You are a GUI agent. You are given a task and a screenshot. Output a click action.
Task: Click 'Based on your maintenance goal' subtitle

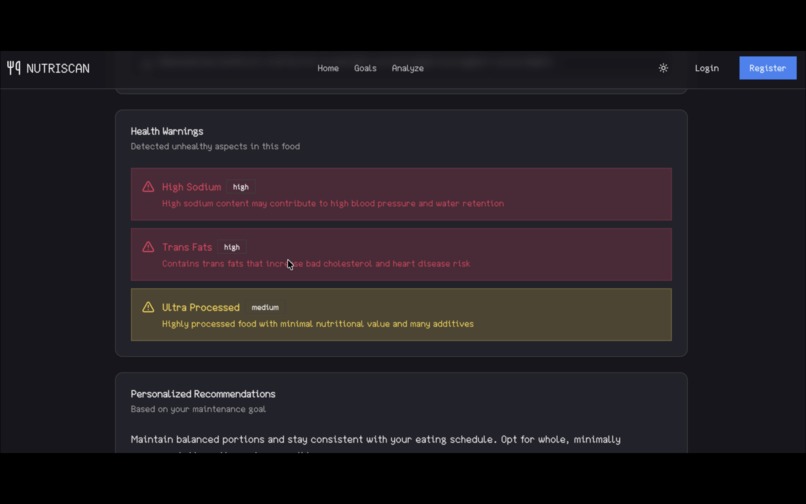point(198,409)
